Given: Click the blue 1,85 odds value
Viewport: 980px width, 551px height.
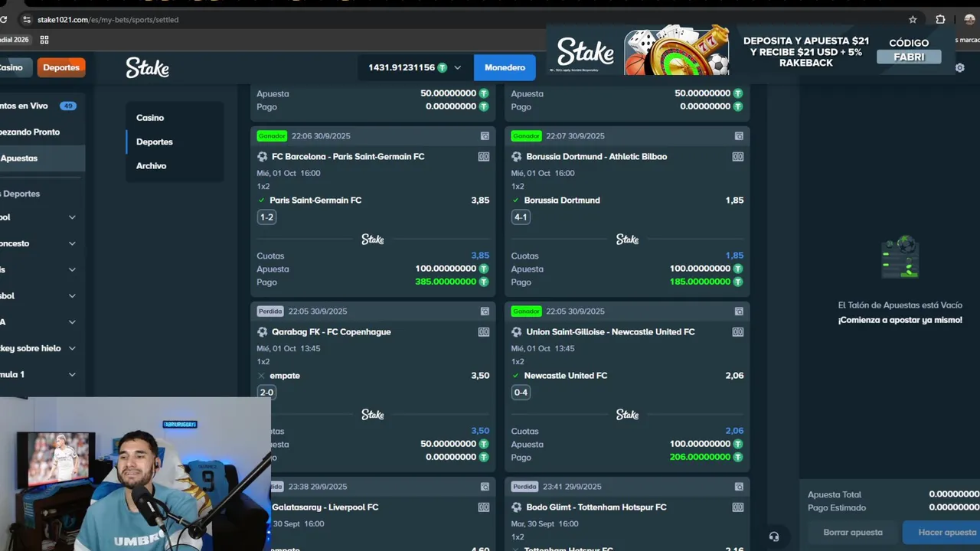Looking at the screenshot, I should [x=734, y=256].
